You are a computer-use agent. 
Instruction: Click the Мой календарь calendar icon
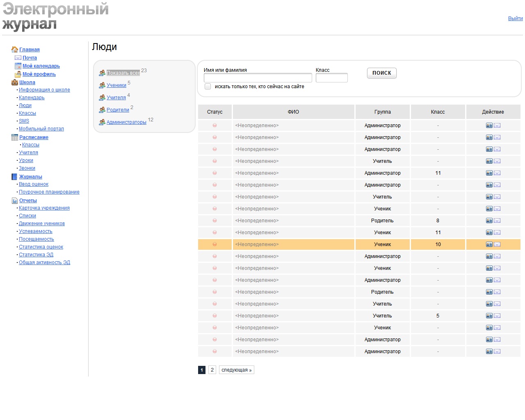point(18,66)
